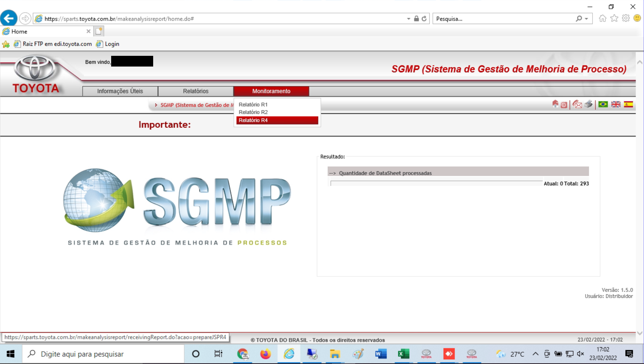This screenshot has height=364, width=644.
Task: Select the Home browser tab
Action: (x=46, y=31)
